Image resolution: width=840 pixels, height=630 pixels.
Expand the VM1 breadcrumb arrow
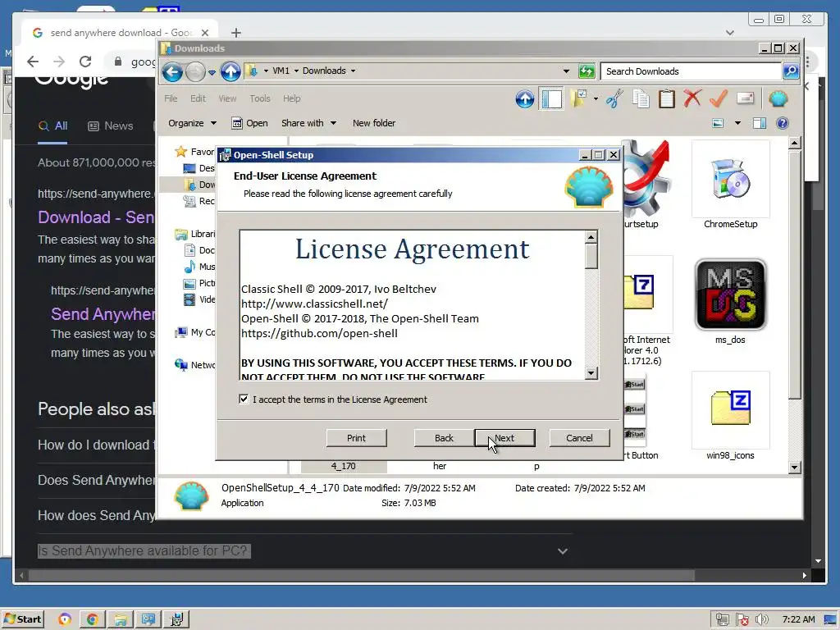pyautogui.click(x=295, y=71)
